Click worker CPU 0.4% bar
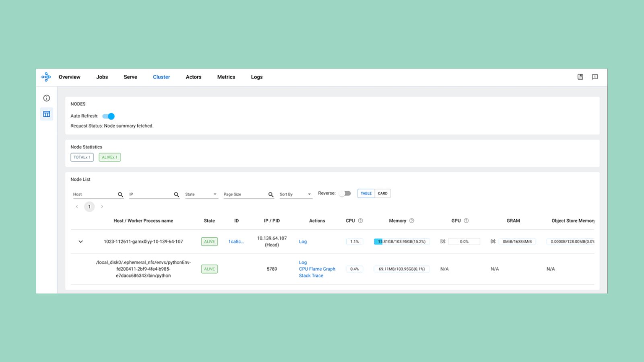This screenshot has width=644, height=362. 354,269
